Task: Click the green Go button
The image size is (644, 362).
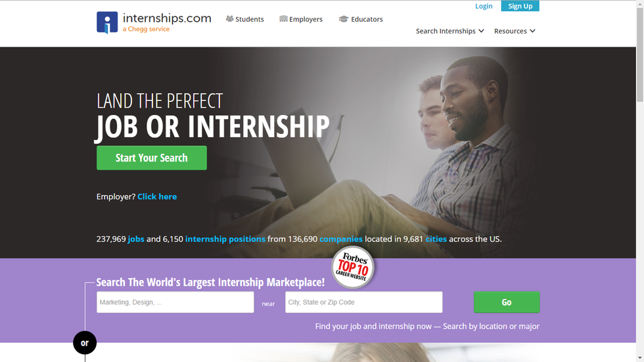Action: 507,302
